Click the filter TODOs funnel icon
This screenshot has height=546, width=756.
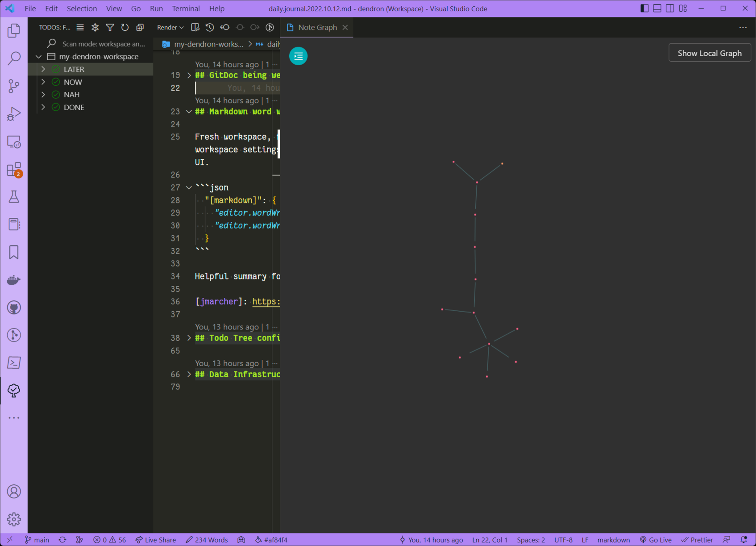(x=110, y=27)
